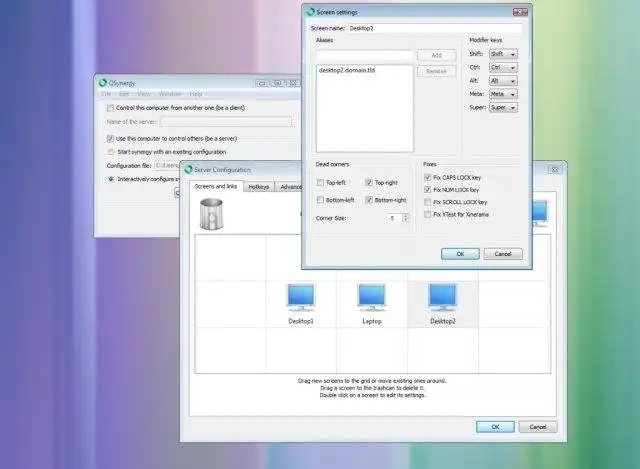
Task: Open the Meta modifier dropdown
Action: 503,94
